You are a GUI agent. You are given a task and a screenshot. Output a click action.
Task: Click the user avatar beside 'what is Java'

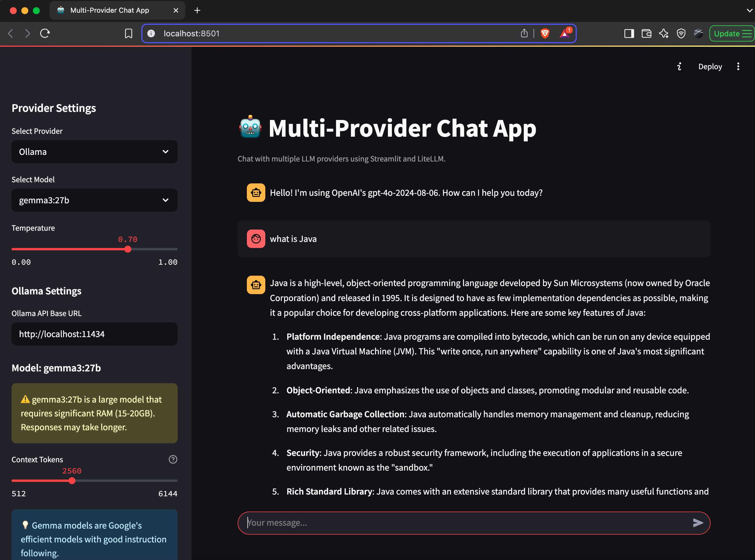(256, 239)
